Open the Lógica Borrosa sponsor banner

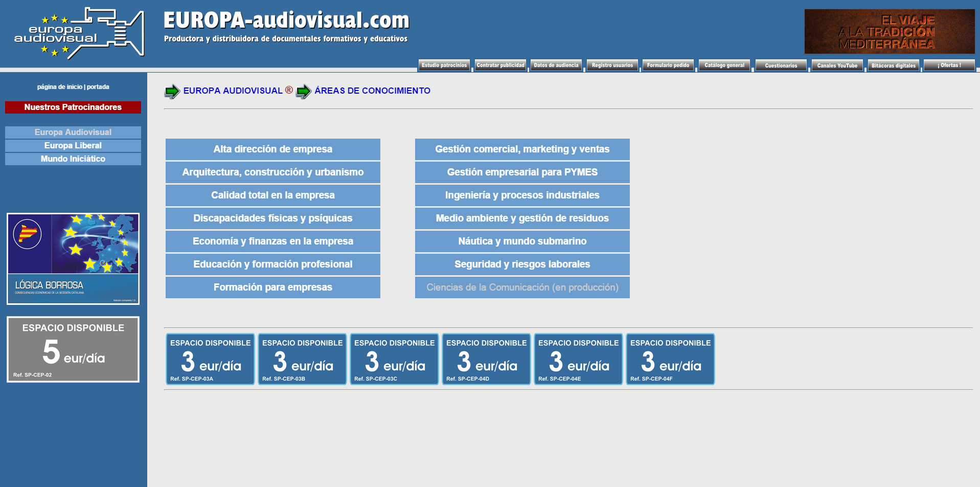pyautogui.click(x=73, y=259)
